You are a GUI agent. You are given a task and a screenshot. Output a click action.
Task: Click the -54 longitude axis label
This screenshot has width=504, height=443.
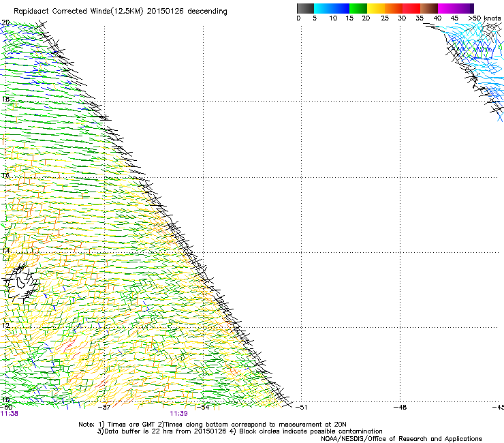click(203, 408)
